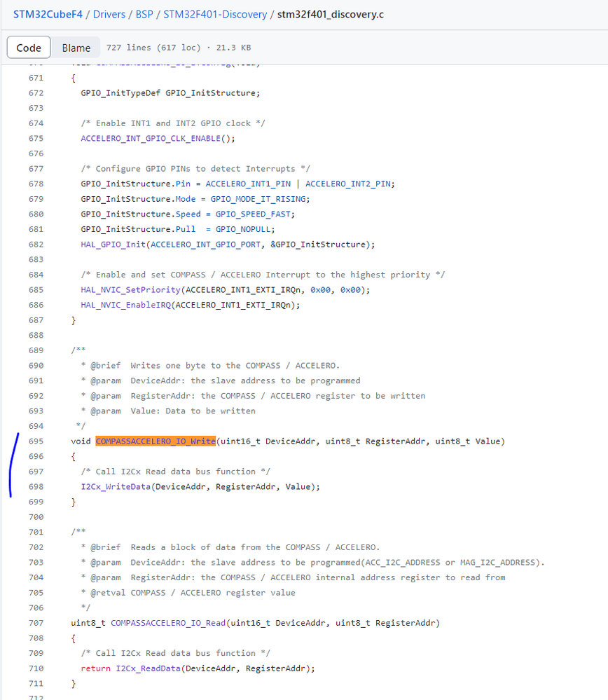Viewport: 608px width, 700px height.
Task: Click HAL_GPIO_Init symbol on line 682
Action: [x=113, y=245]
